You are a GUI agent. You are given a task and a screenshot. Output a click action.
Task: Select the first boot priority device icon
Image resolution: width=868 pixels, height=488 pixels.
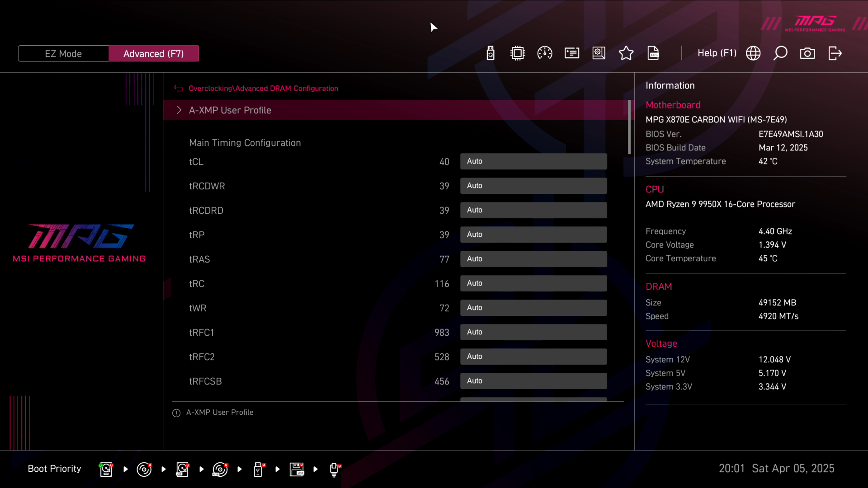(x=106, y=469)
